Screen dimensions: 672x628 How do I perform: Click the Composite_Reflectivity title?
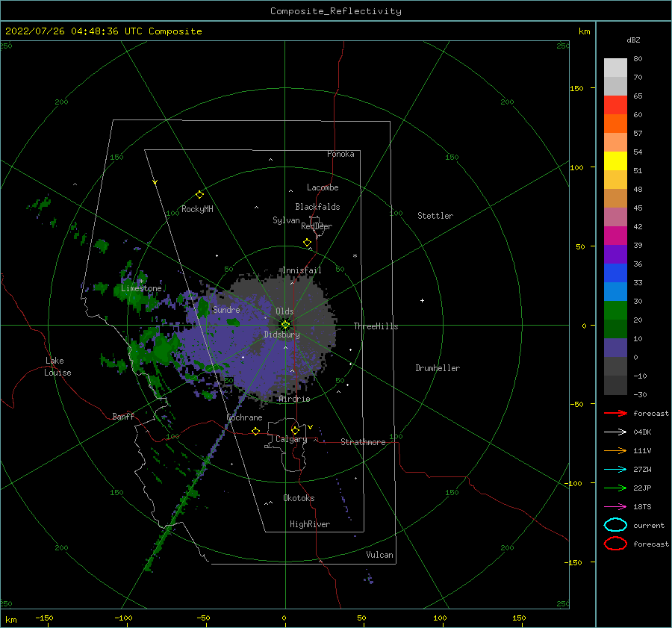click(335, 11)
